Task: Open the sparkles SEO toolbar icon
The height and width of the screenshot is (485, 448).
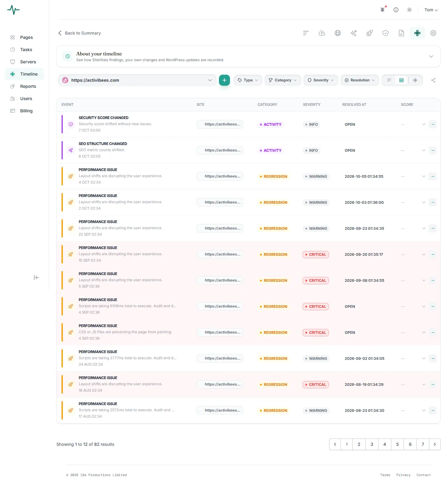Action: pyautogui.click(x=354, y=33)
